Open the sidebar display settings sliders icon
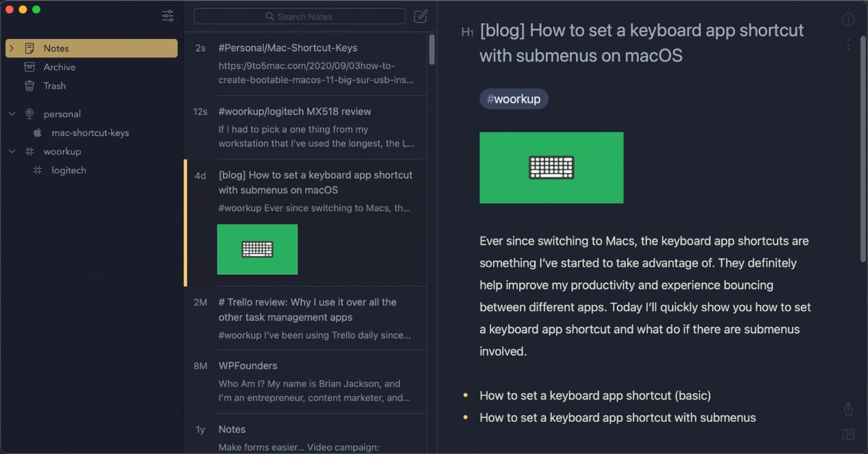The height and width of the screenshot is (454, 868). 167,16
